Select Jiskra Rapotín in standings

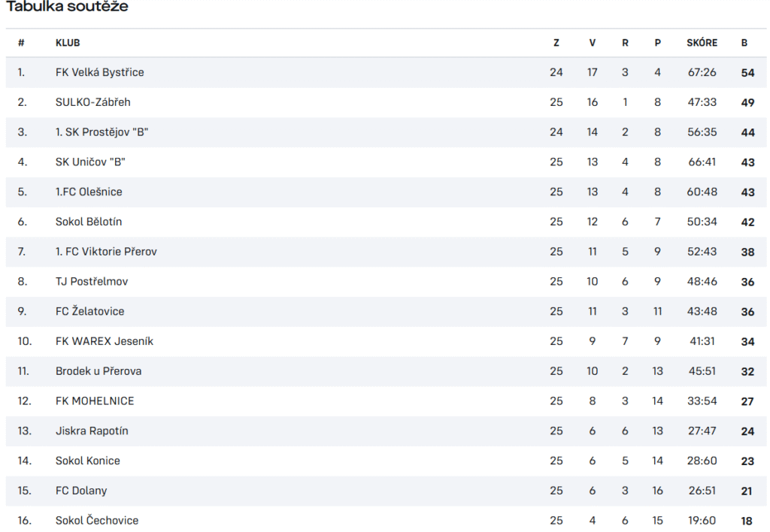[x=92, y=431]
